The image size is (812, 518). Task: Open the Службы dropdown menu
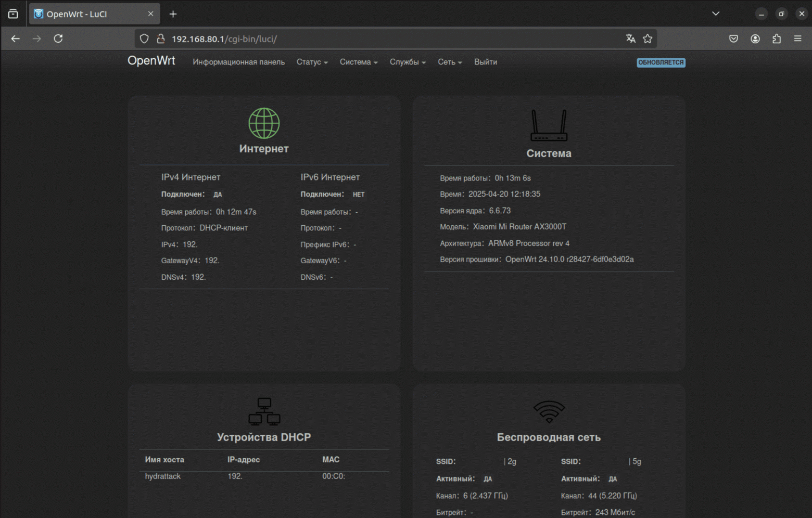(x=408, y=62)
